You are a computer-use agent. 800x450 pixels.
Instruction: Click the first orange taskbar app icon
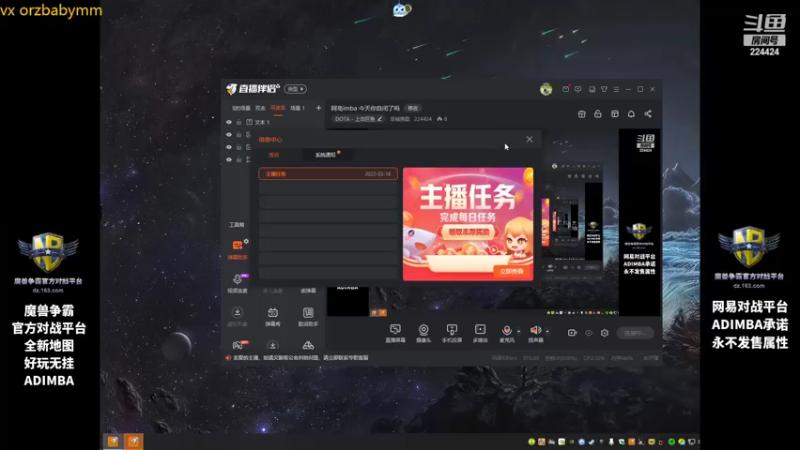(113, 441)
